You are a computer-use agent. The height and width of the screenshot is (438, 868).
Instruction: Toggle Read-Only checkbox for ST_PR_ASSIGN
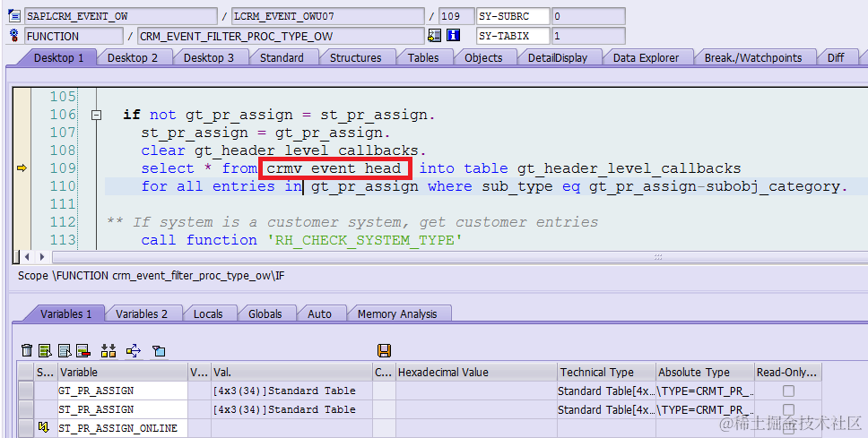pyautogui.click(x=788, y=410)
